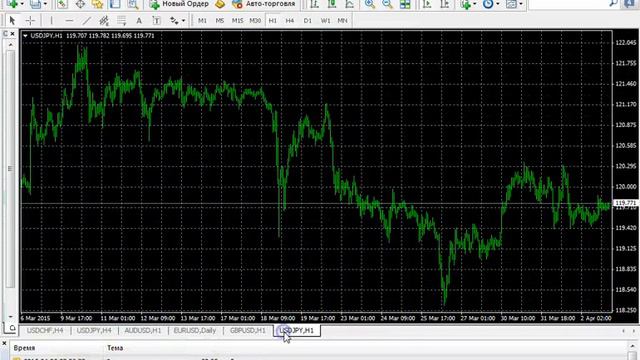Tile chart windows icon
This screenshot has width=640, height=360.
[x=405, y=4]
